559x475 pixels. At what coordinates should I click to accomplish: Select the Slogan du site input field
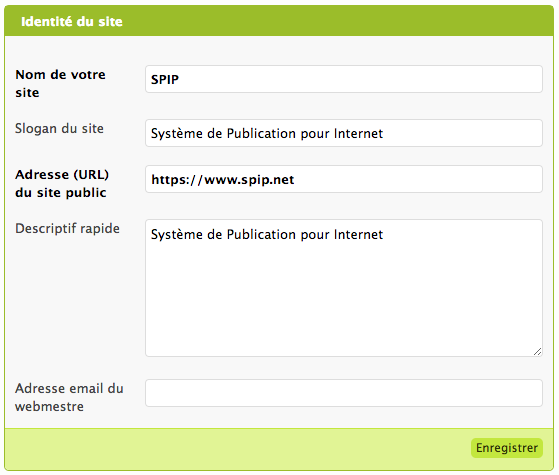pyautogui.click(x=344, y=133)
